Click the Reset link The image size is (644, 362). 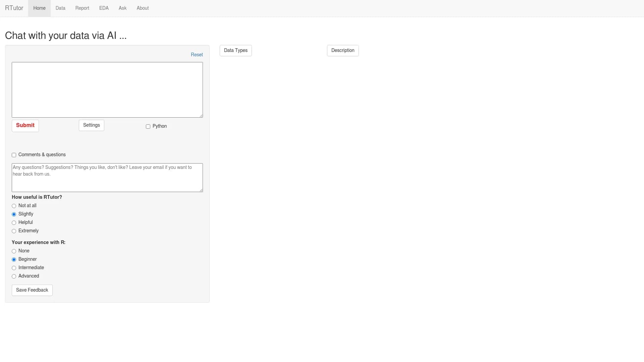(x=197, y=55)
